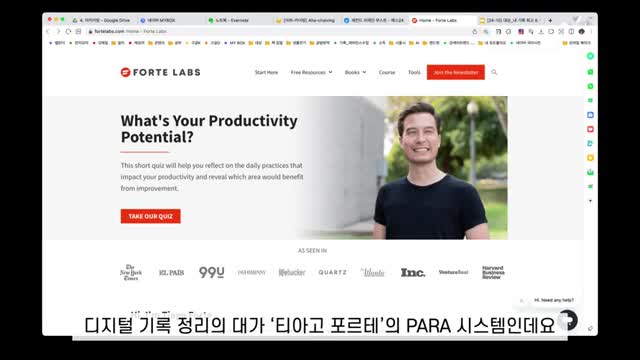Viewport: 640px width, 360px height.
Task: Switch to the Evernote browser tab
Action: [238, 20]
